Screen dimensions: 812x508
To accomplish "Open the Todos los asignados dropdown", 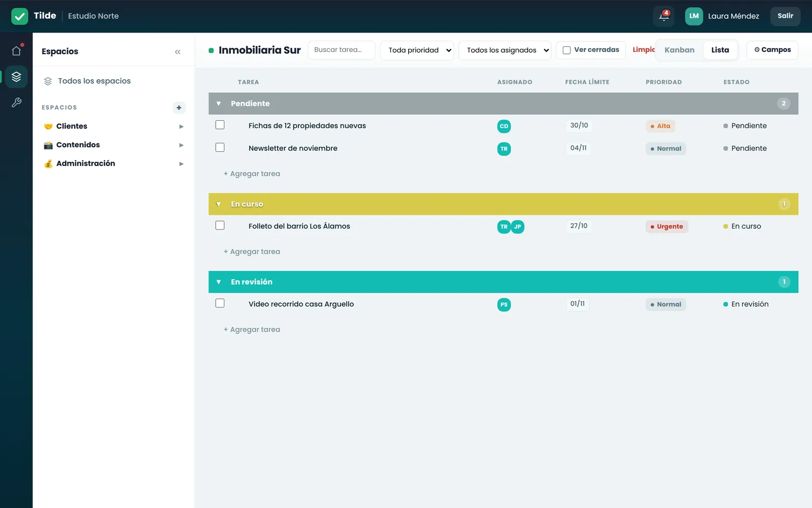I will coord(504,50).
